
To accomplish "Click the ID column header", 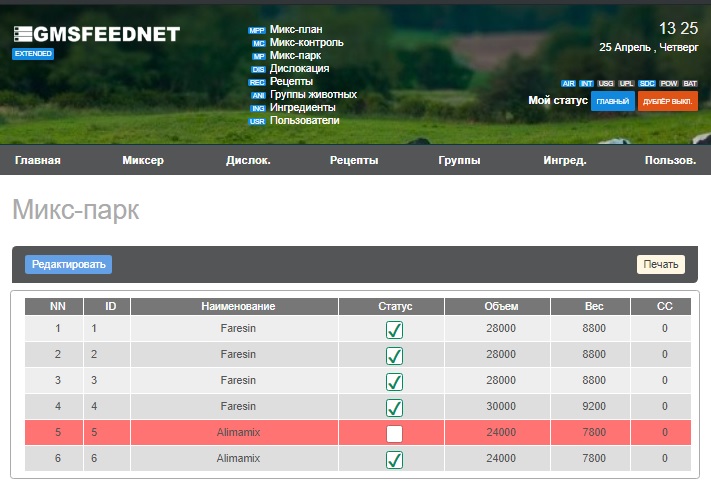I will [x=107, y=306].
